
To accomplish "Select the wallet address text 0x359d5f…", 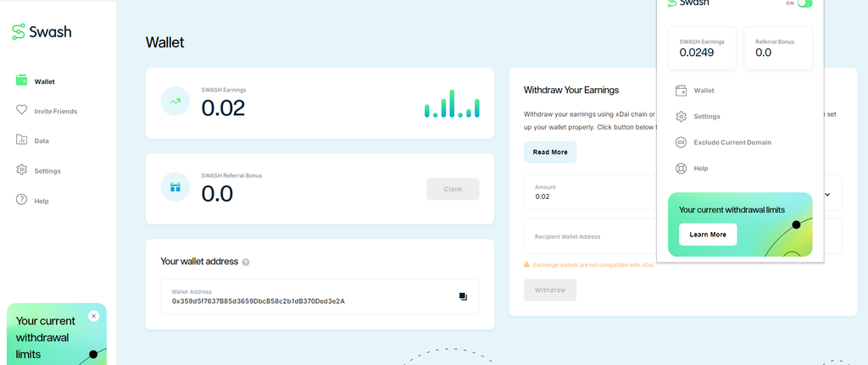I will (x=258, y=301).
